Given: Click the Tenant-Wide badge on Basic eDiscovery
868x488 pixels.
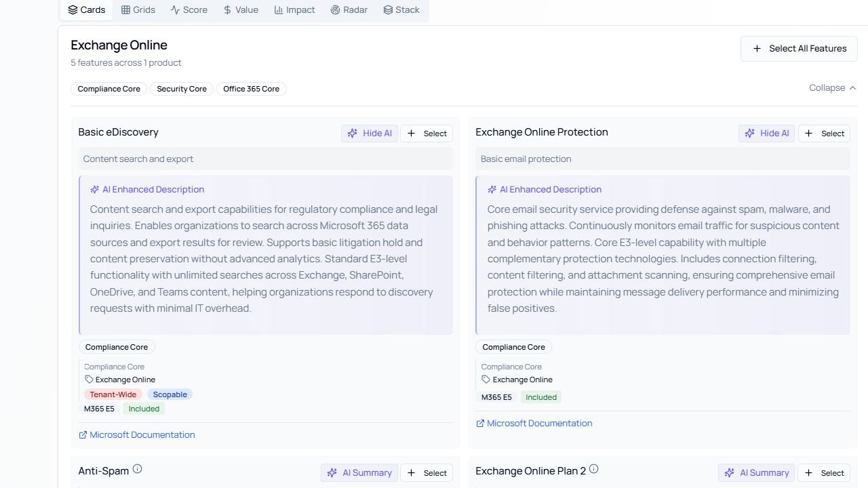Looking at the screenshot, I should (x=113, y=394).
